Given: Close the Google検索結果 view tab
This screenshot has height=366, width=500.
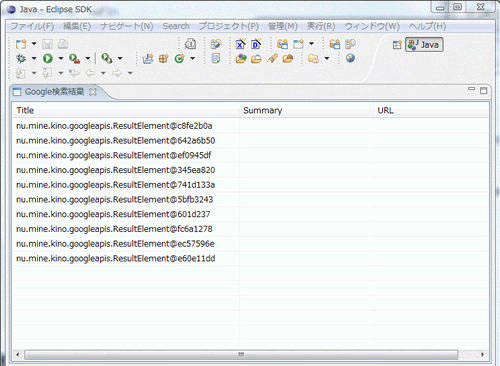Looking at the screenshot, I should click(93, 92).
